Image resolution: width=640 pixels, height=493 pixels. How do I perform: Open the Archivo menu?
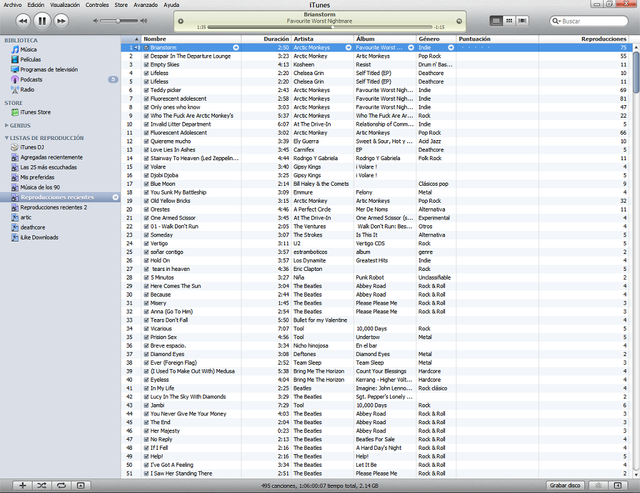(12, 5)
